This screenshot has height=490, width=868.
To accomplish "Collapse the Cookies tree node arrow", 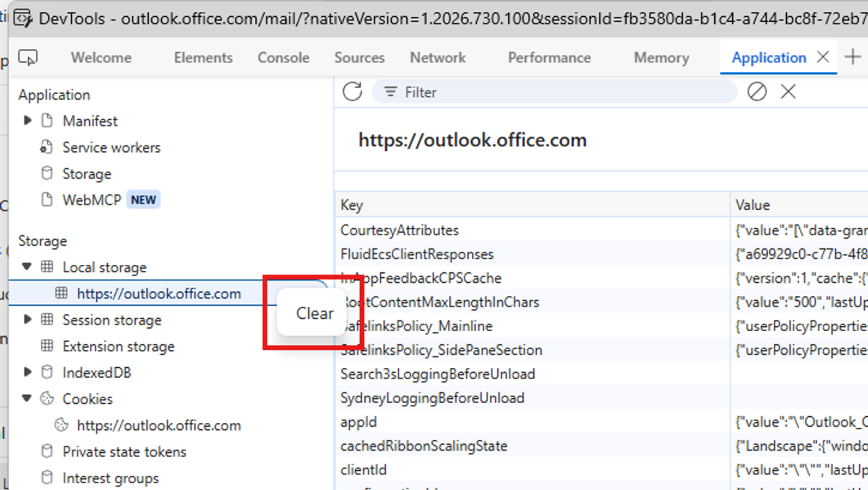I will coord(27,398).
